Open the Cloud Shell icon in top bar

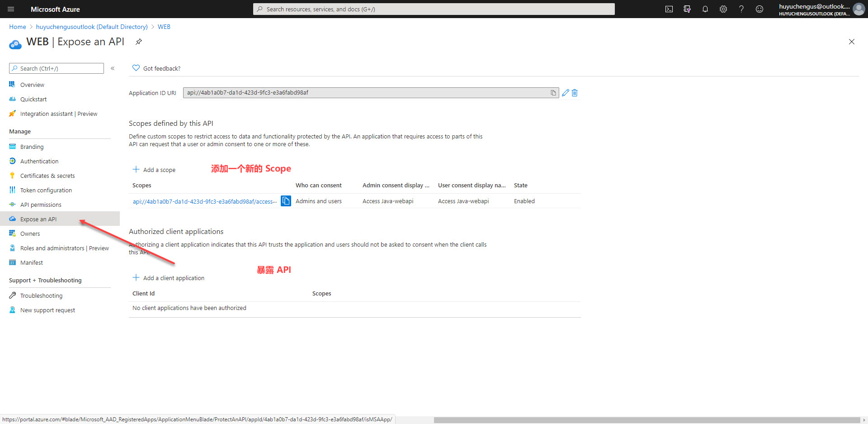669,9
